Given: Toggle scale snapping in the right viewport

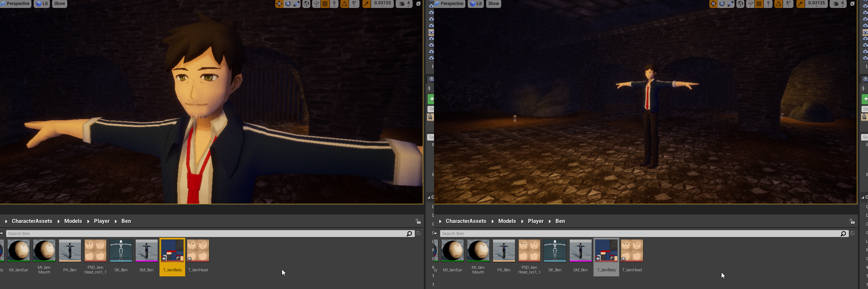Looking at the screenshot, I should tap(800, 4).
